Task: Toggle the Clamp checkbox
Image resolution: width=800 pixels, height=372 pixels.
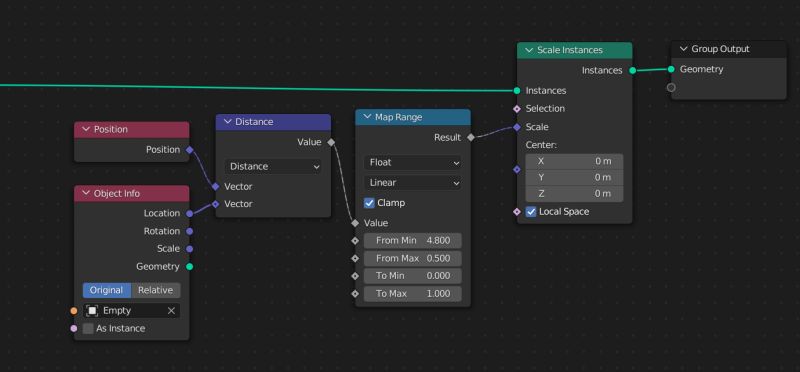Action: [369, 203]
